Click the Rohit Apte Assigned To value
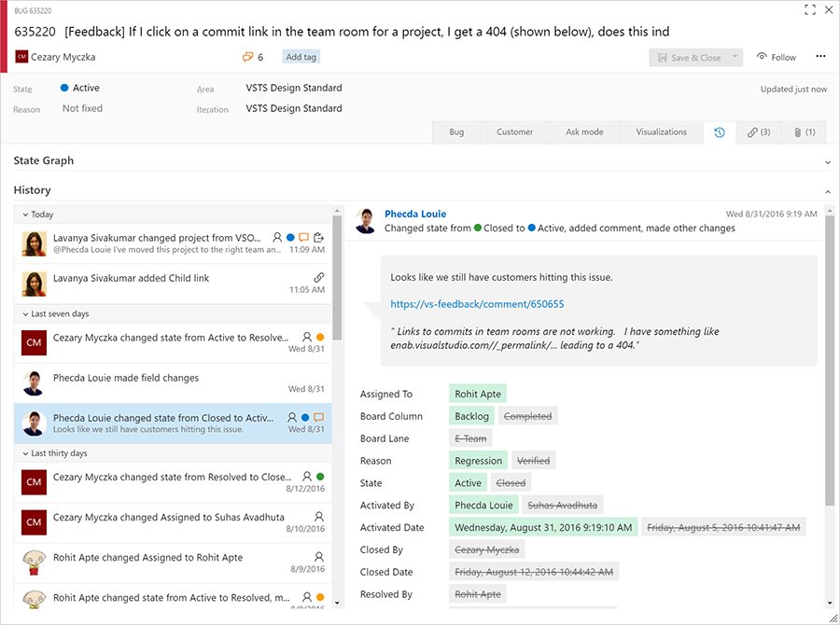840x625 pixels. point(477,395)
